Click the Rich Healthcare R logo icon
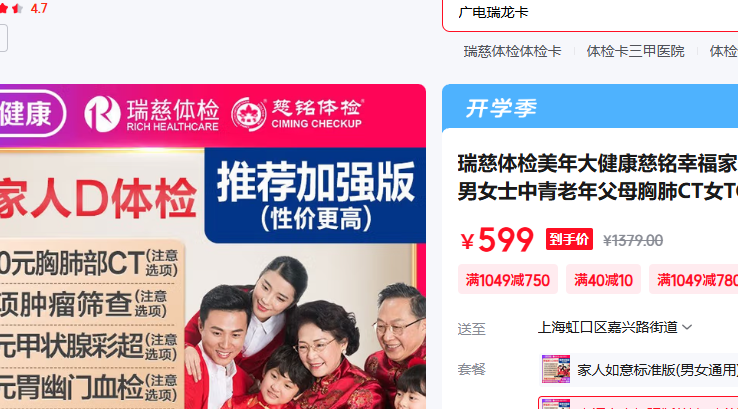 [x=102, y=113]
